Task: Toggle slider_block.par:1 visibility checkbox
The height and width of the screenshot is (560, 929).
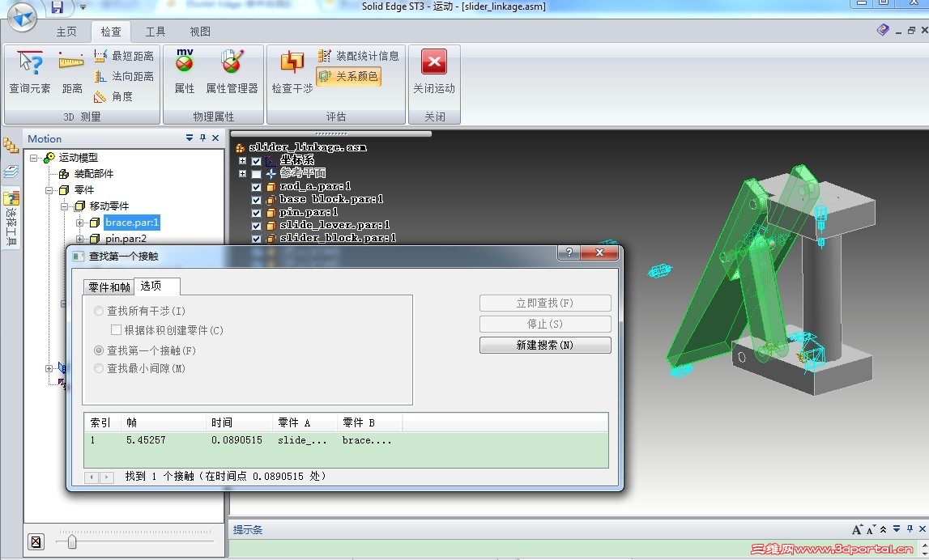Action: pos(256,240)
